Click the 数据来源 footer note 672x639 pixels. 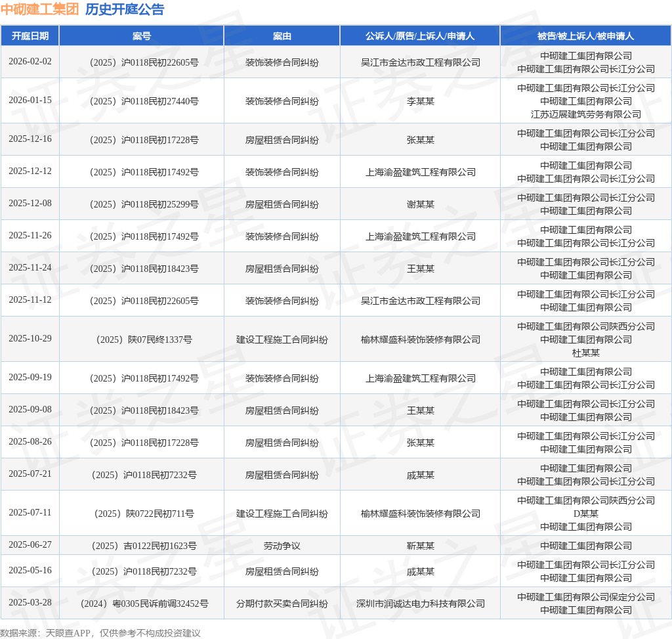[100, 633]
